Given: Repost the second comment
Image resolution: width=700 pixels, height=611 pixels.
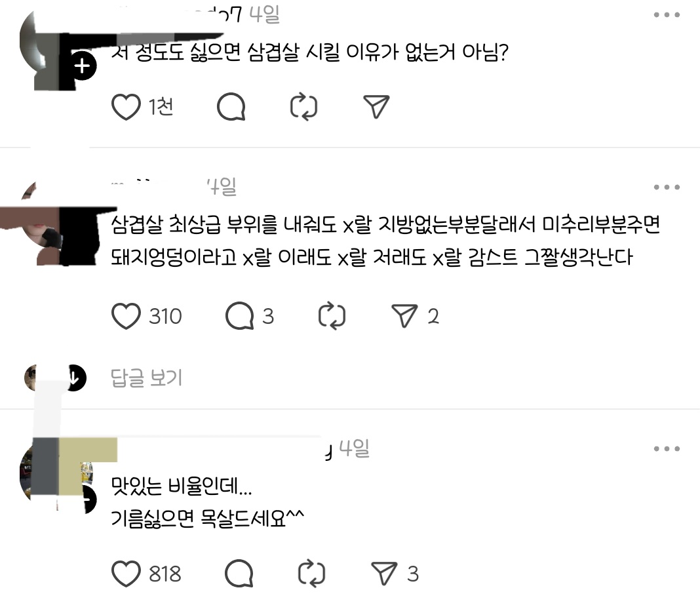Looking at the screenshot, I should (x=332, y=316).
